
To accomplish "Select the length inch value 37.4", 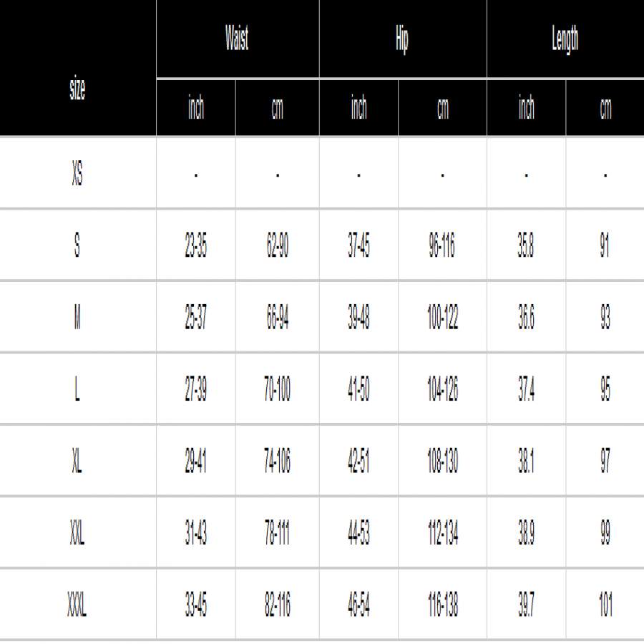I will 526,391.
